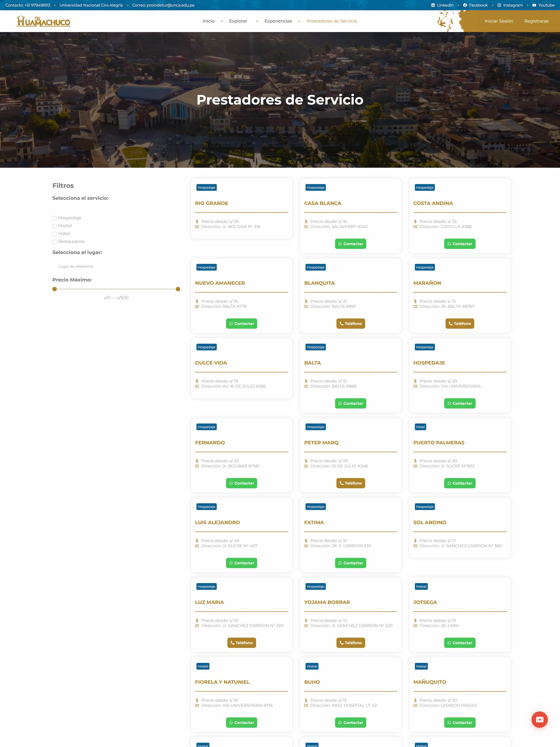The width and height of the screenshot is (560, 747).
Task: Click Iniciar Sesión in the header
Action: [499, 21]
